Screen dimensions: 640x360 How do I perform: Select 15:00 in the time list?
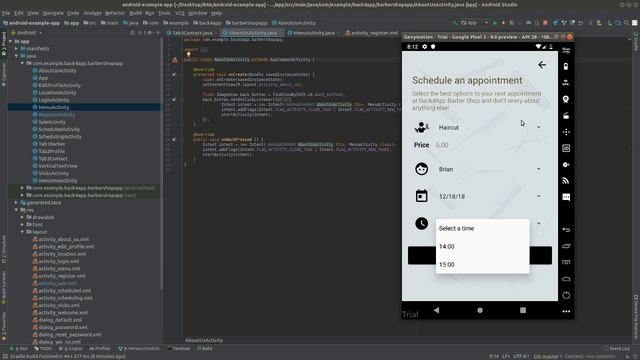(482, 264)
